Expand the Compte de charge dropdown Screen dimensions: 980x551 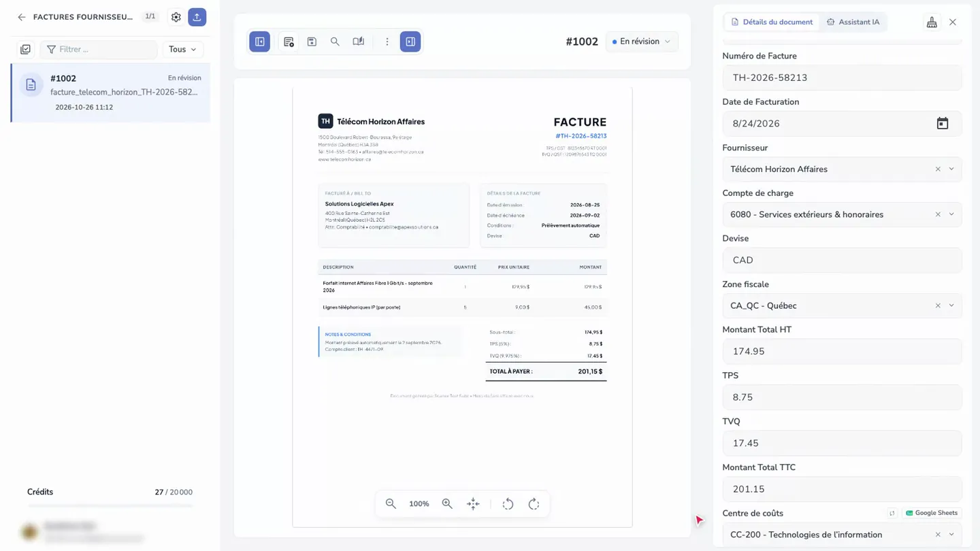coord(951,214)
